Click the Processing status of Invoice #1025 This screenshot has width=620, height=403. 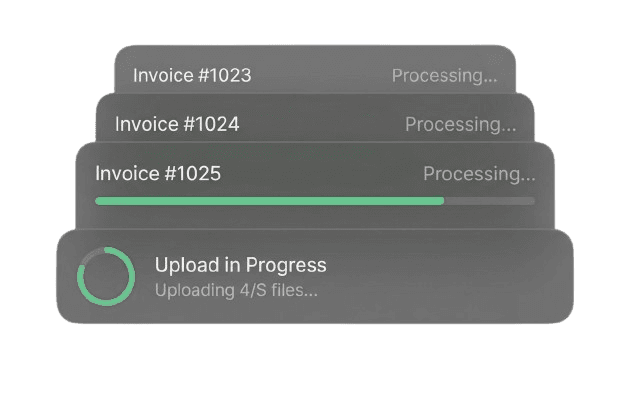click(479, 174)
